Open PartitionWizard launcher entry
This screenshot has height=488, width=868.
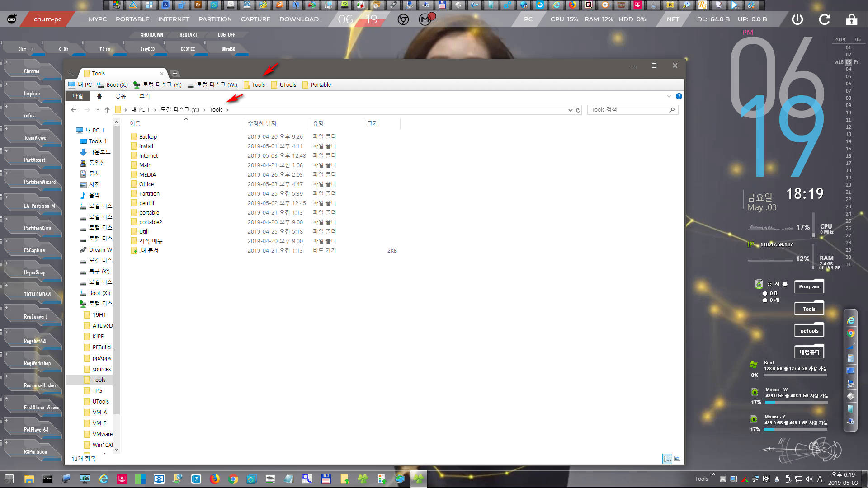tap(39, 182)
